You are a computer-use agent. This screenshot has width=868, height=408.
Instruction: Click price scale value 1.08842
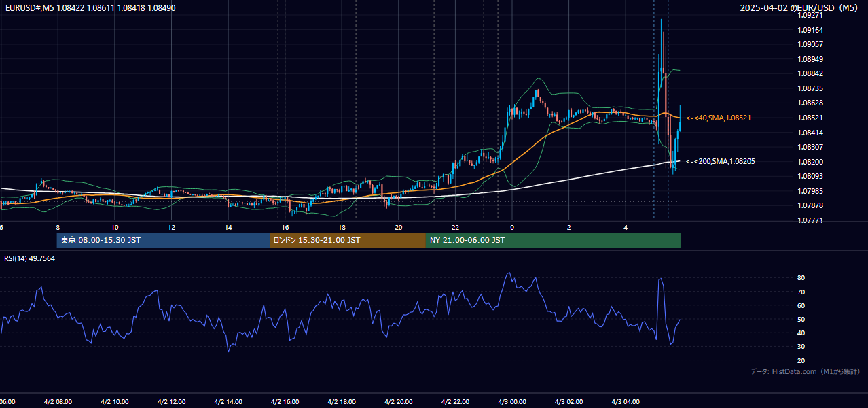click(810, 73)
